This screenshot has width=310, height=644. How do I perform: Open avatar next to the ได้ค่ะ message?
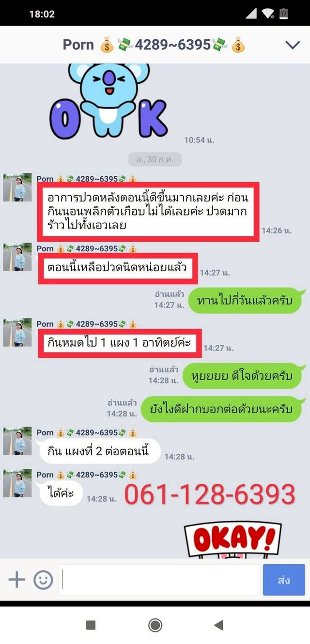pos(17,483)
